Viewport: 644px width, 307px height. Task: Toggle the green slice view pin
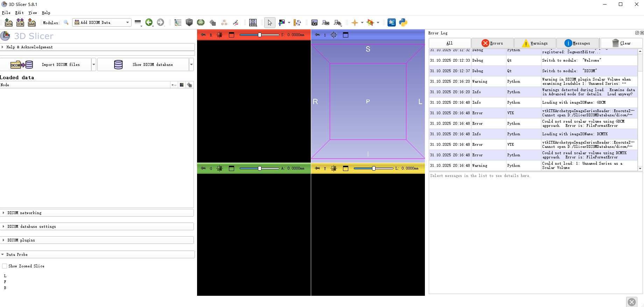[203, 168]
